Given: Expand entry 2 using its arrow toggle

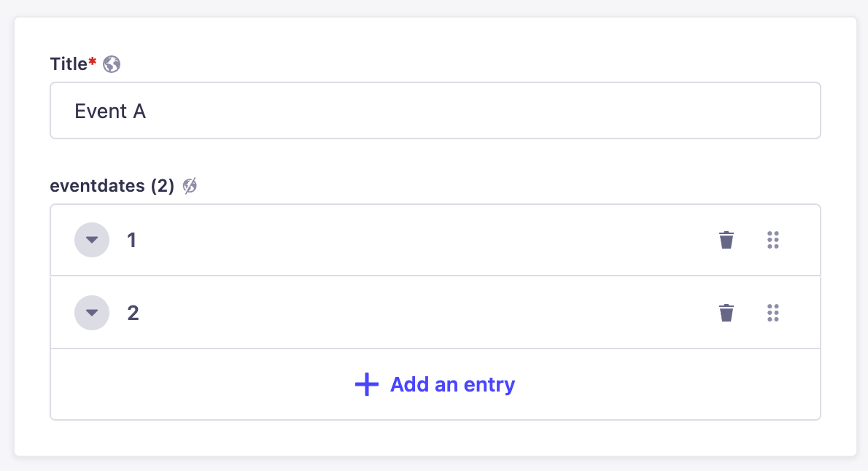Looking at the screenshot, I should click(x=92, y=313).
